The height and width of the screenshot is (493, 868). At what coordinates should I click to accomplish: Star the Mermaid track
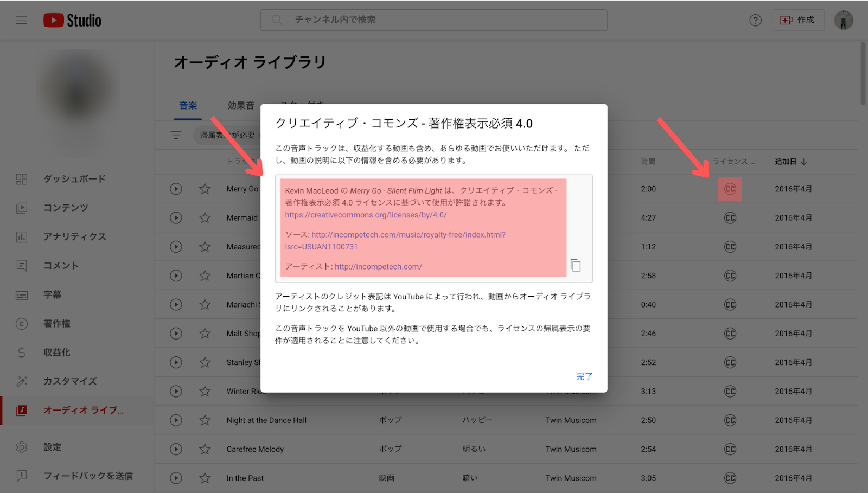(x=205, y=217)
